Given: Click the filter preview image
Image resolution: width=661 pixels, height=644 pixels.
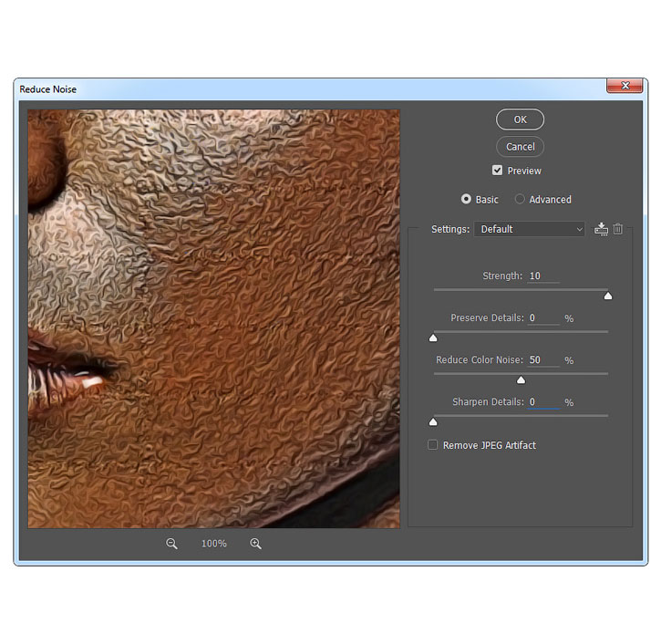Looking at the screenshot, I should click(213, 319).
